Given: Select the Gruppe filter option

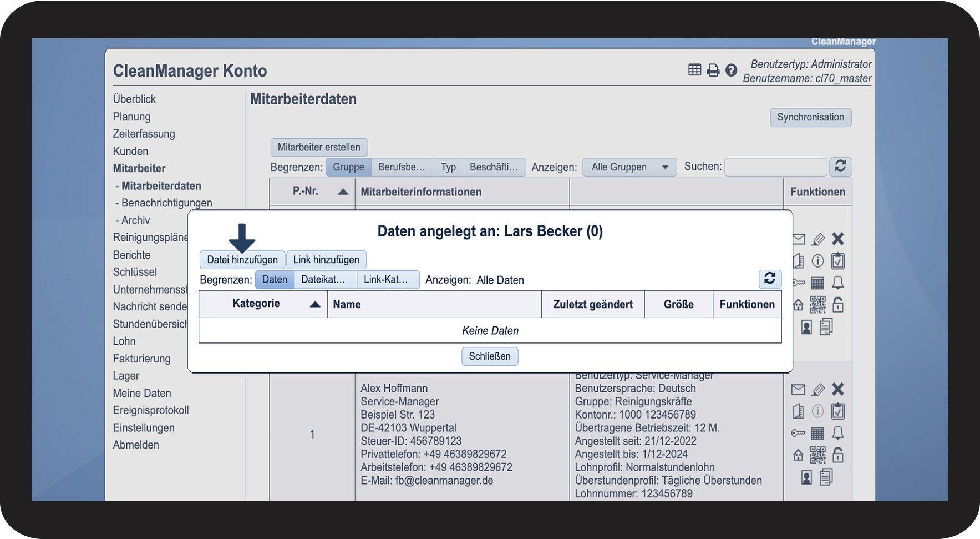Looking at the screenshot, I should coord(348,167).
